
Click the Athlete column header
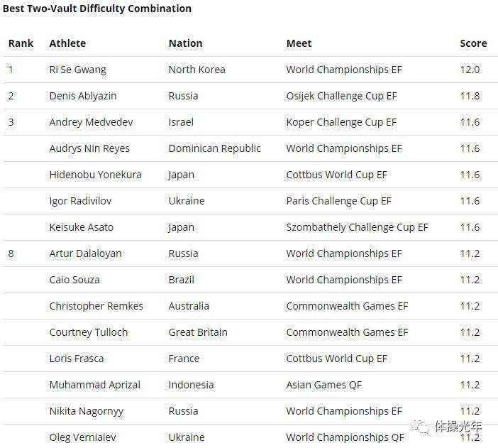click(67, 43)
